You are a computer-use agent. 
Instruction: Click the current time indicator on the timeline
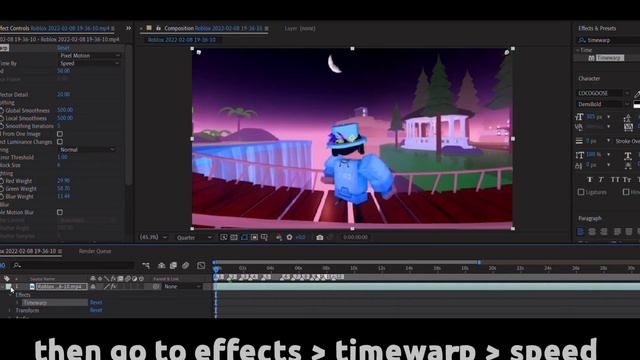(216, 268)
